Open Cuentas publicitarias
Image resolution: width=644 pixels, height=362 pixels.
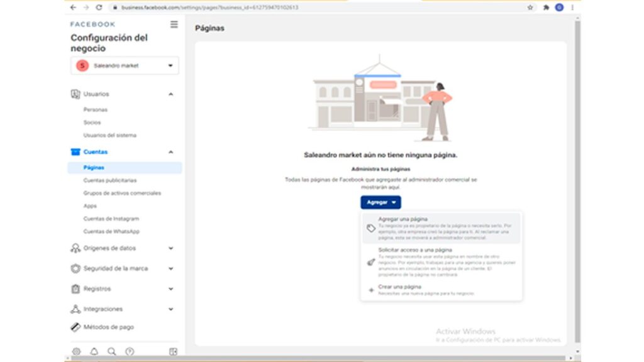(110, 180)
